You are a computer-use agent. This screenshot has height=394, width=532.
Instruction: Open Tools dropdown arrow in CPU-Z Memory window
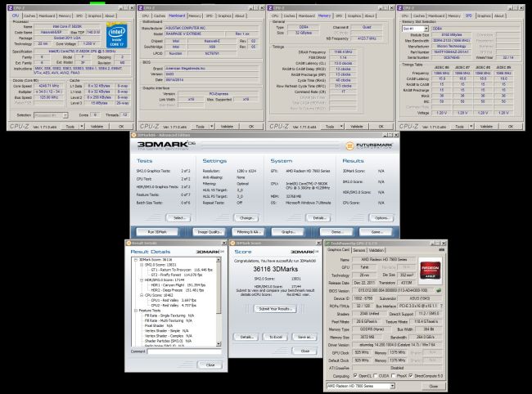click(x=341, y=127)
